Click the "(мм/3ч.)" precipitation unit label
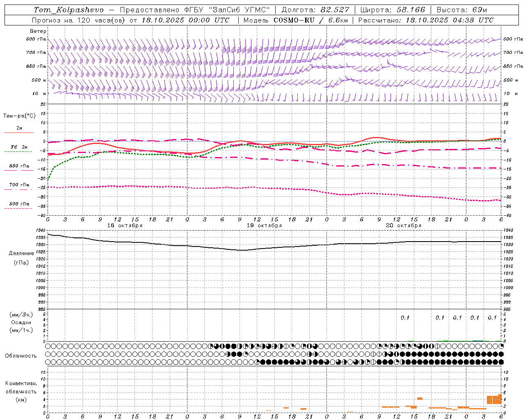525x420 pixels. tap(21, 315)
